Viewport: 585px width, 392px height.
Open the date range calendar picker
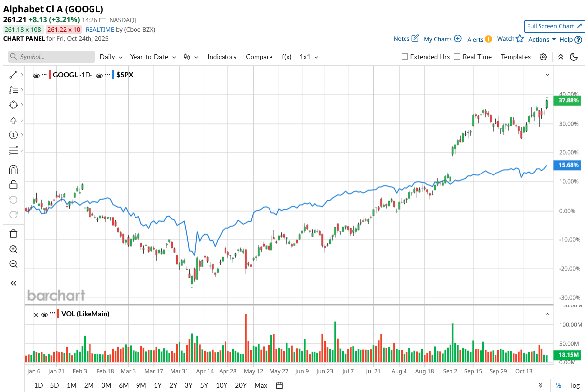pyautogui.click(x=279, y=385)
